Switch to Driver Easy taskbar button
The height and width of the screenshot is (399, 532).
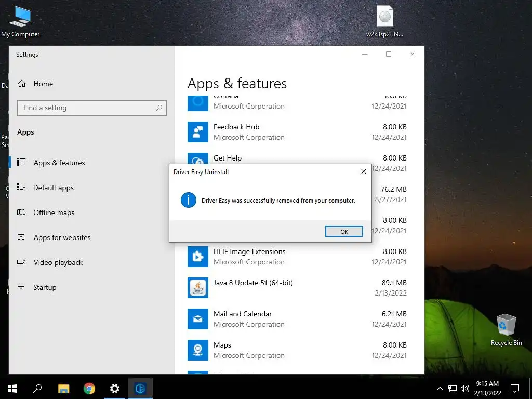pos(140,389)
